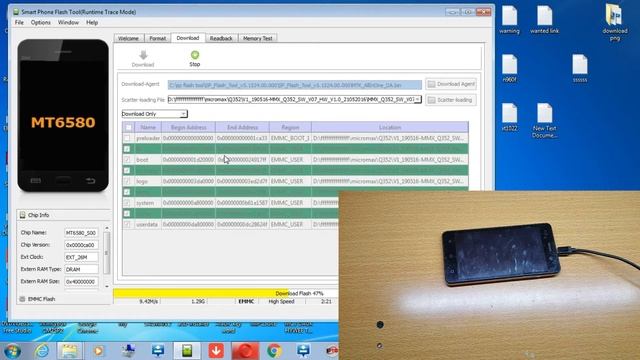640x360 pixels.
Task: Click the Chip Name field MT6580_S00
Action: coord(81,233)
